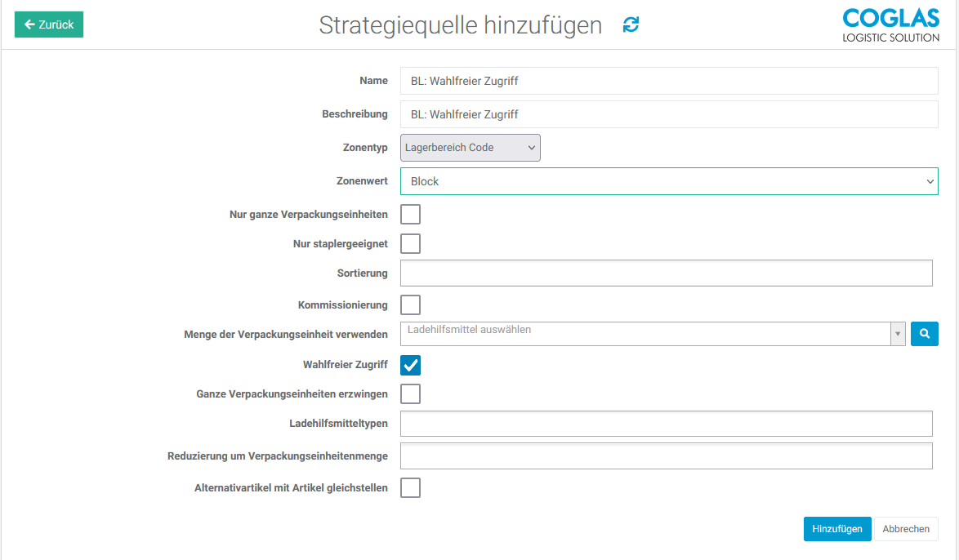
Task: Click the COGLAS Logistic Solution logo
Action: coord(890,25)
